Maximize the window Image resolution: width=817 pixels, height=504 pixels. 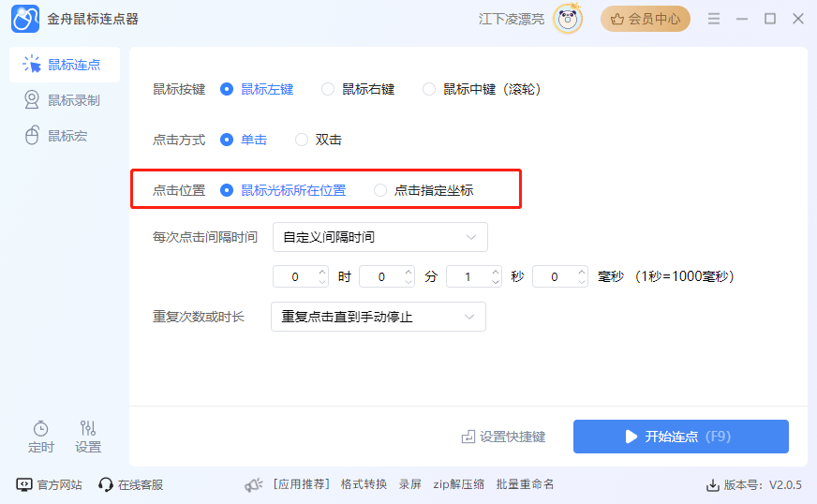point(770,19)
